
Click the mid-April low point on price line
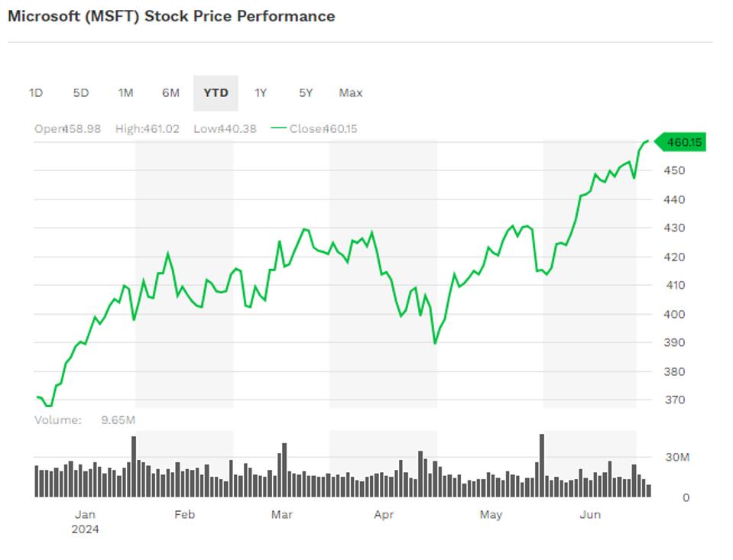pyautogui.click(x=435, y=343)
